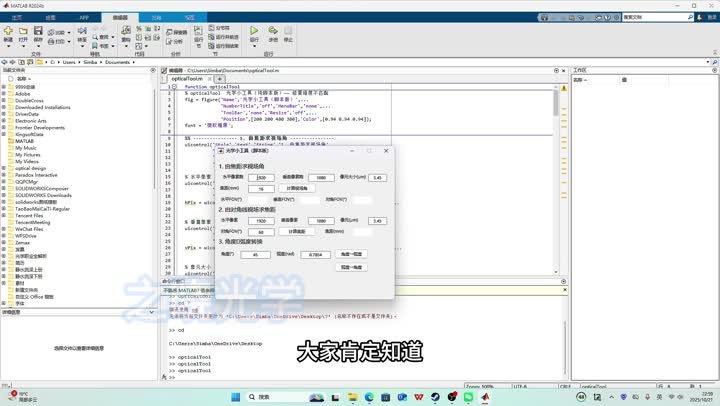The width and height of the screenshot is (720, 406).
Task: Click the radian-to-angle conversion button
Action: pos(351,267)
